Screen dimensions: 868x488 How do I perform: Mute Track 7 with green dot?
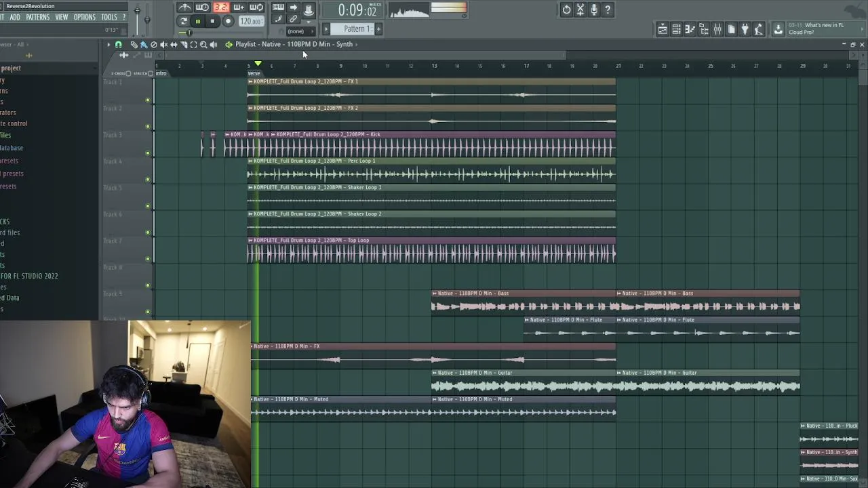(148, 259)
